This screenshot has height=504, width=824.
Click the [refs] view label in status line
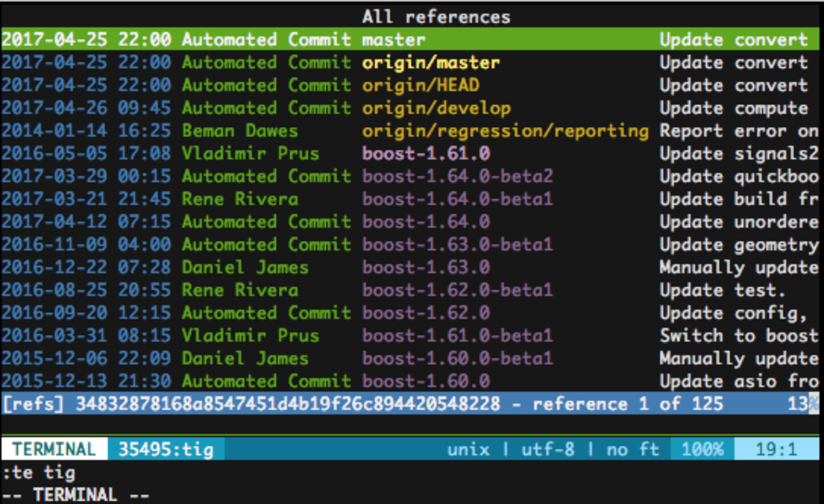[x=34, y=404]
